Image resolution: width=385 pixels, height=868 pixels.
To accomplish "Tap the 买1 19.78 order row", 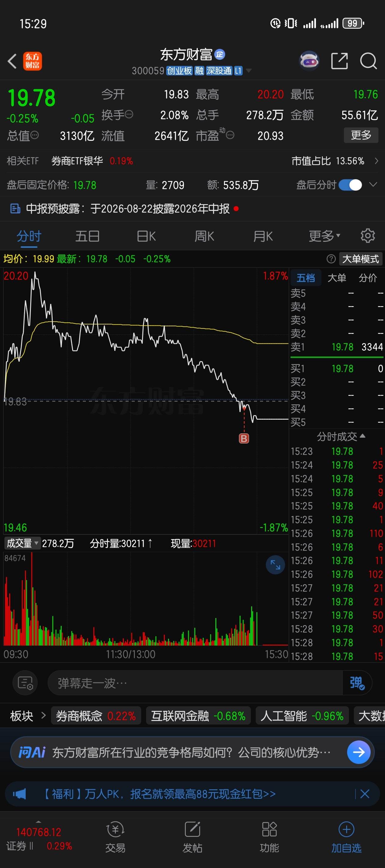I will 337,368.
